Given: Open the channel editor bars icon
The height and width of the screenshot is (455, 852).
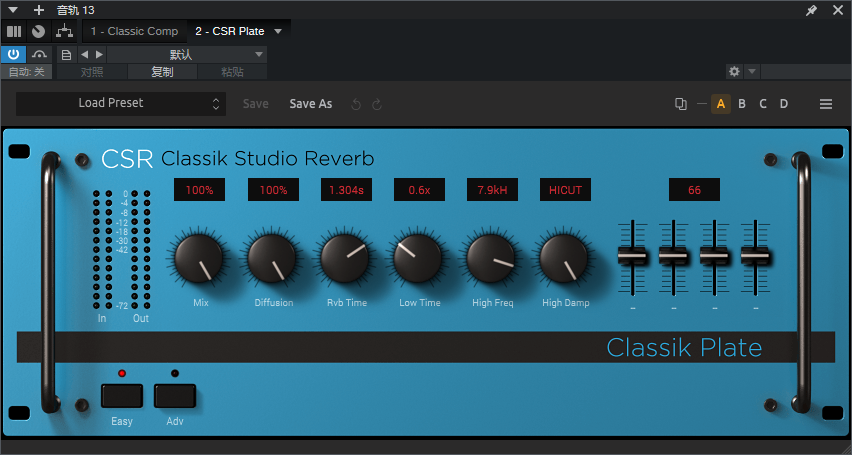Looking at the screenshot, I should coord(14,32).
